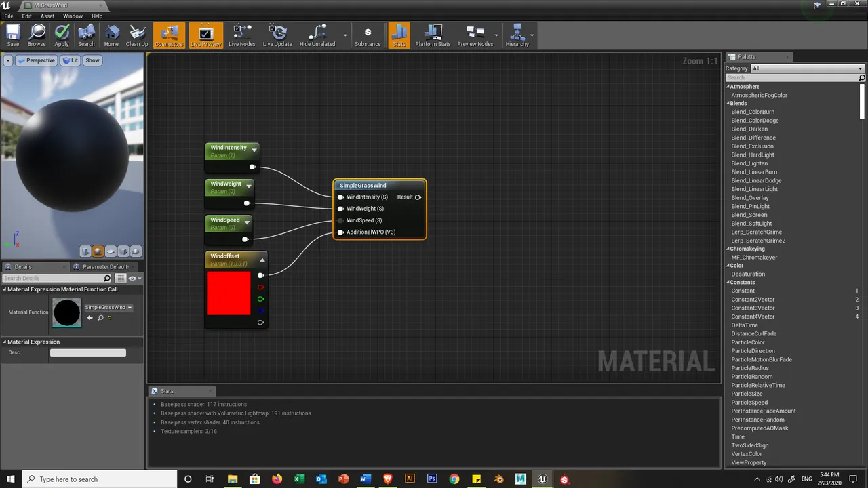Click the Palette search field
The width and height of the screenshot is (868, 488).
coord(791,78)
